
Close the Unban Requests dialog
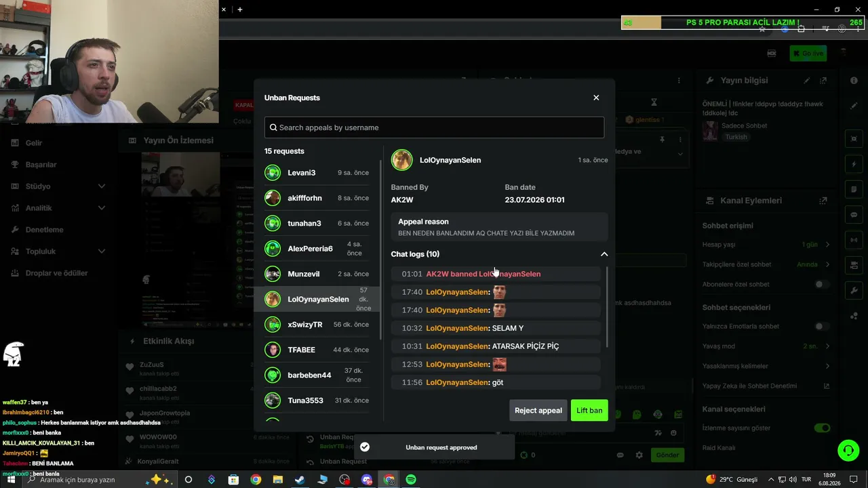coord(596,98)
